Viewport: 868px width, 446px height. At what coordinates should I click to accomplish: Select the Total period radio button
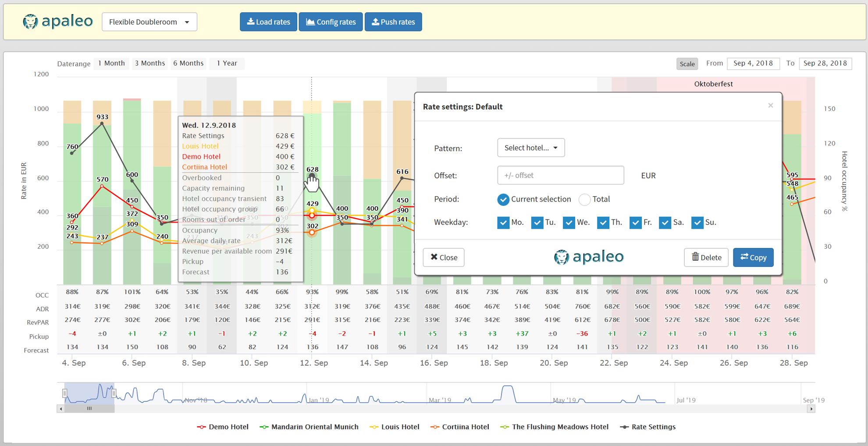tap(584, 199)
